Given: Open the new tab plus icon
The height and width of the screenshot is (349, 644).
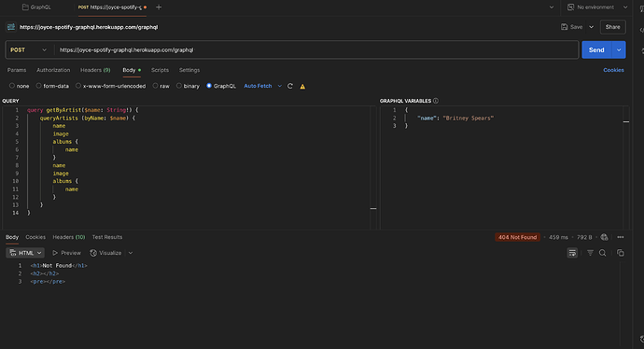Looking at the screenshot, I should [159, 7].
